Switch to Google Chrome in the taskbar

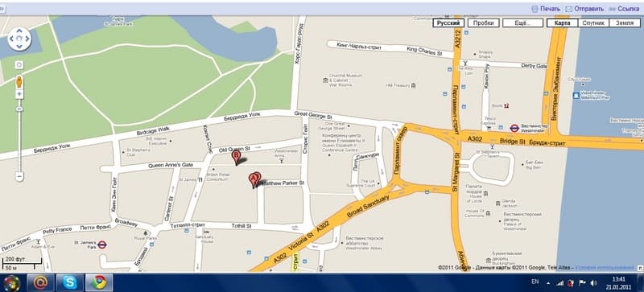[x=99, y=282]
